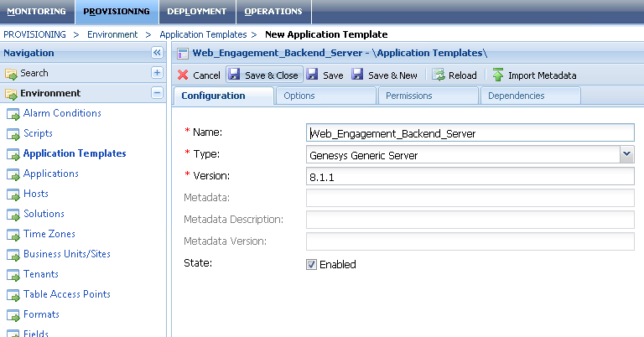The height and width of the screenshot is (337, 644).
Task: Click the Save & Close disk icon
Action: (235, 75)
